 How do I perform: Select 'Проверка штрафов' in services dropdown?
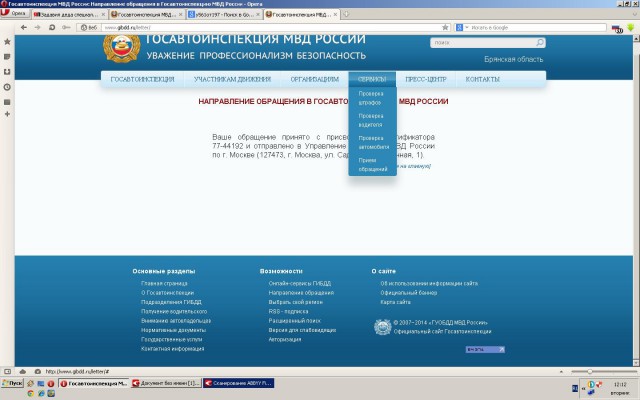coord(371,98)
